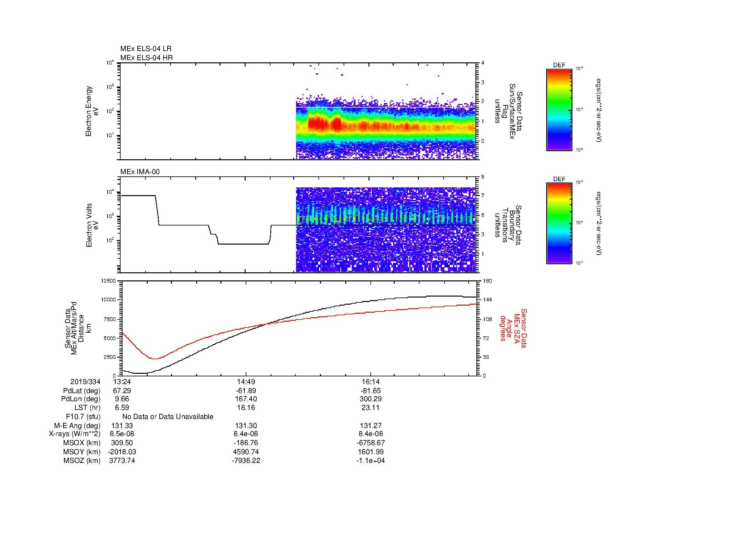Select the 'MSOZ (km)' row label
This screenshot has width=756, height=534.
(82, 461)
